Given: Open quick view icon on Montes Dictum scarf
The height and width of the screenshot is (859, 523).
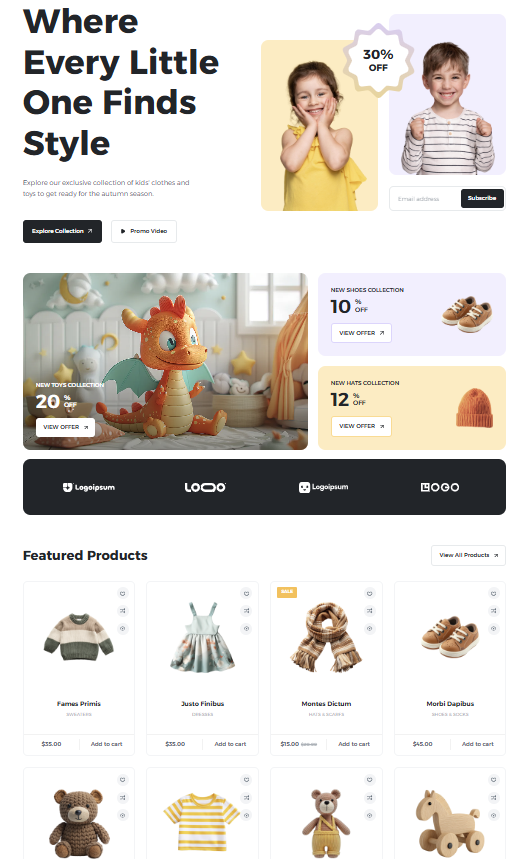Looking at the screenshot, I should [x=370, y=628].
